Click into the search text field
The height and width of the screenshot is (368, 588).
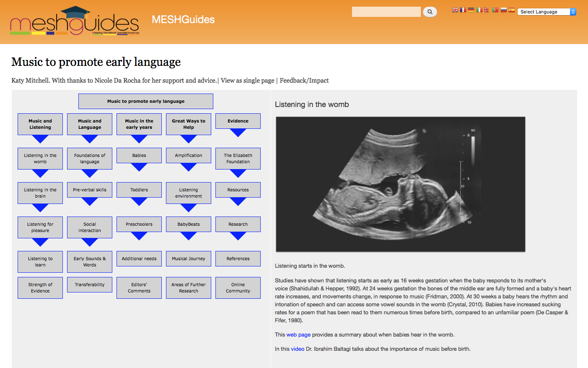[x=386, y=12]
